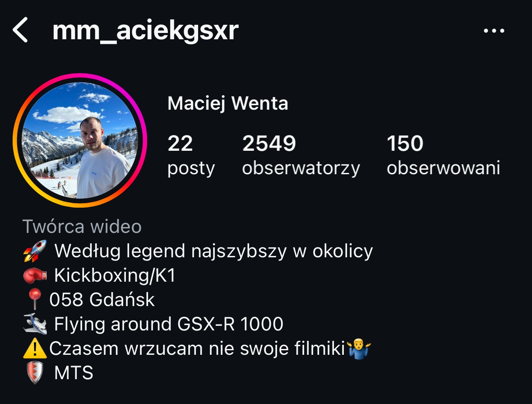Image resolution: width=532 pixels, height=404 pixels.
Task: Tap the Twórca wideo category label
Action: 82,227
